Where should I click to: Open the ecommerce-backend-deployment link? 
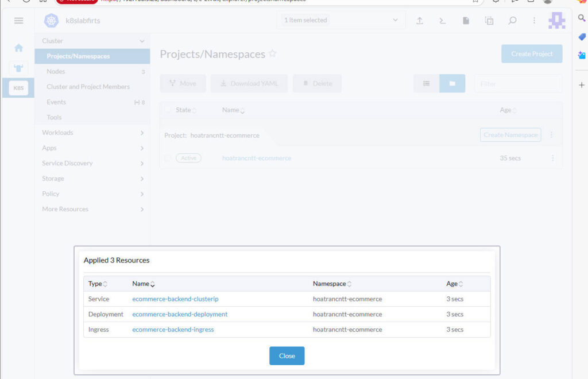coord(180,314)
